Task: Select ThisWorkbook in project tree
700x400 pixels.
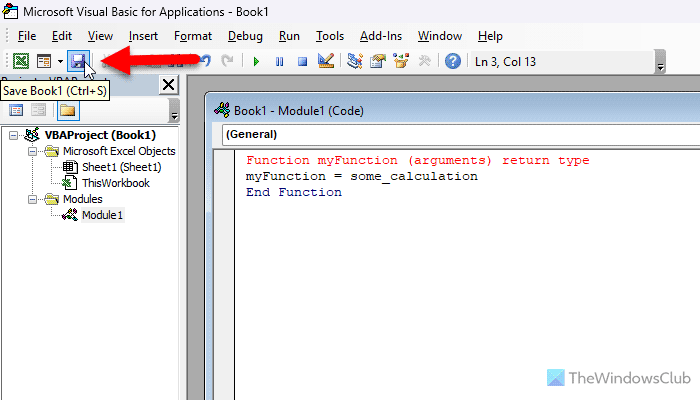Action: (116, 183)
